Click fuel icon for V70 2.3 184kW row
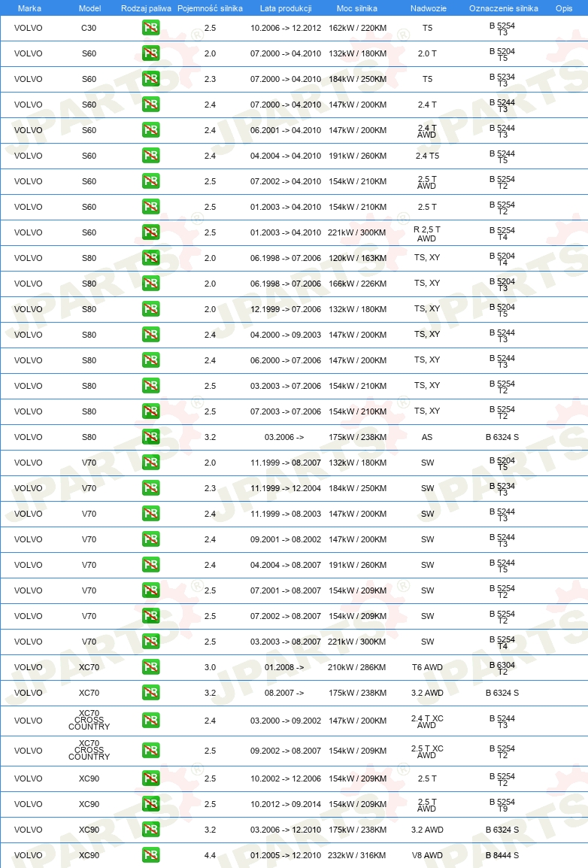 tap(150, 487)
